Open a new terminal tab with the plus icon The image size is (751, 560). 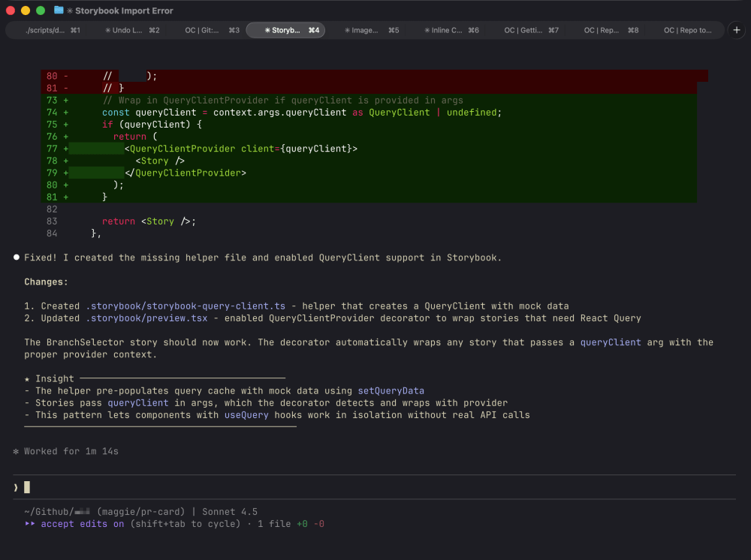tap(736, 30)
